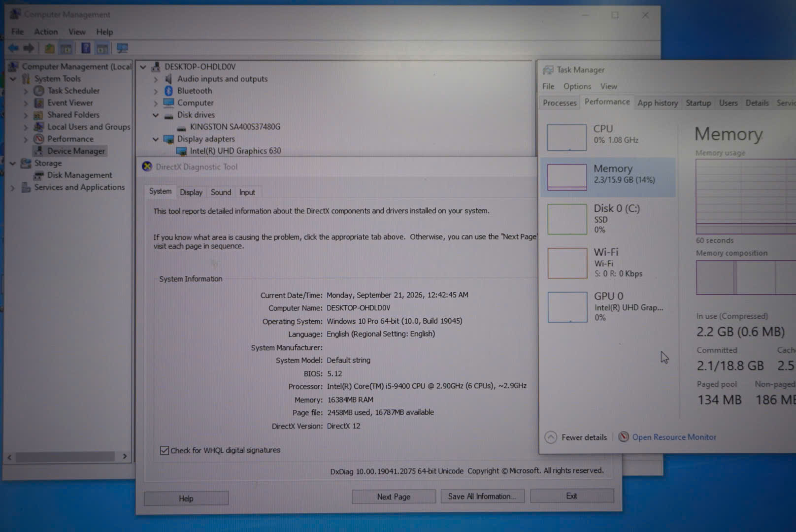Select the Shared Folders icon in the tree

coord(39,115)
